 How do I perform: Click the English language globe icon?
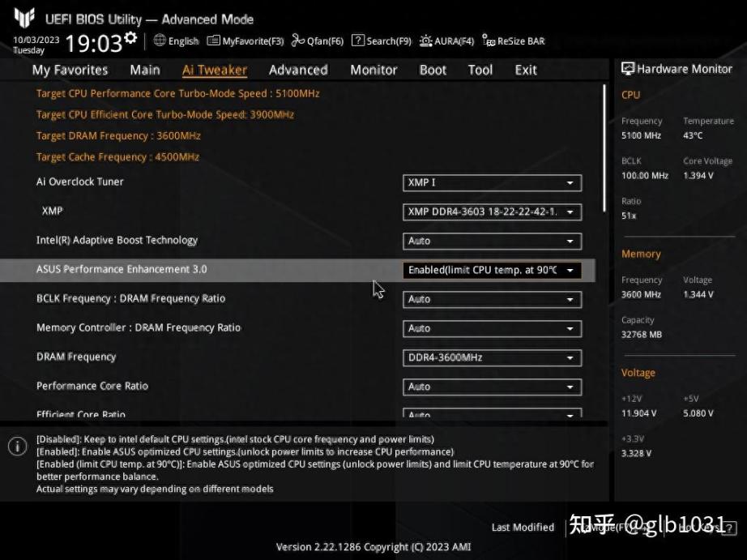tap(160, 41)
